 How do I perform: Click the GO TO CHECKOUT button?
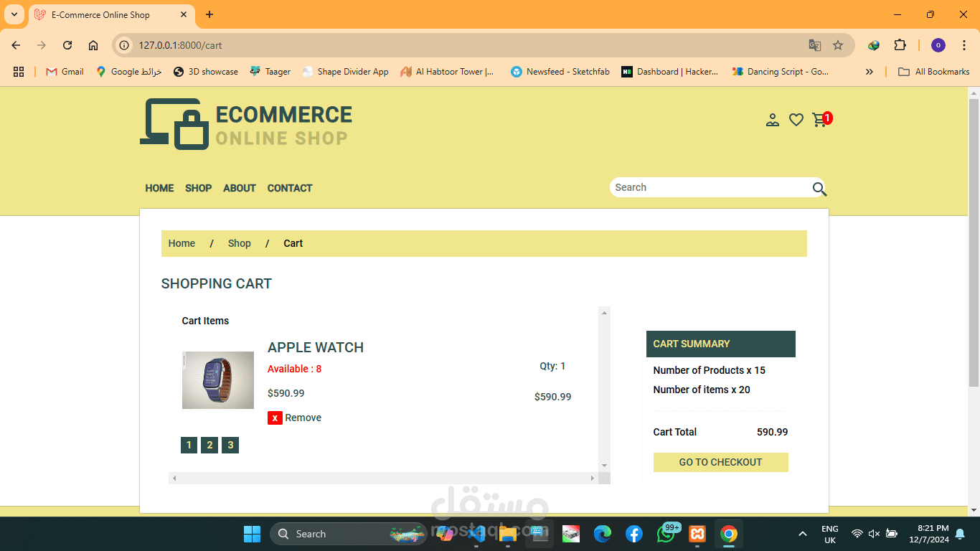click(x=720, y=462)
